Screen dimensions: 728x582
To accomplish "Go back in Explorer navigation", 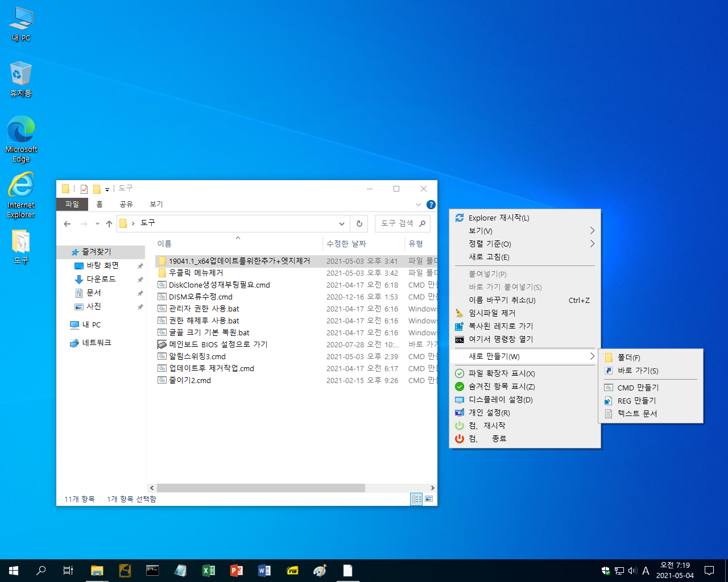I will pos(67,223).
